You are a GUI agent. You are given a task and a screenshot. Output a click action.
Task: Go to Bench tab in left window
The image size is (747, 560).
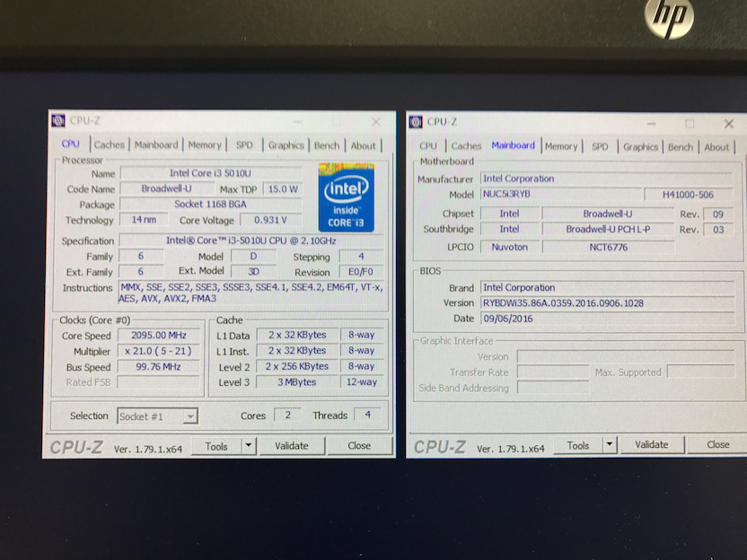tap(327, 145)
